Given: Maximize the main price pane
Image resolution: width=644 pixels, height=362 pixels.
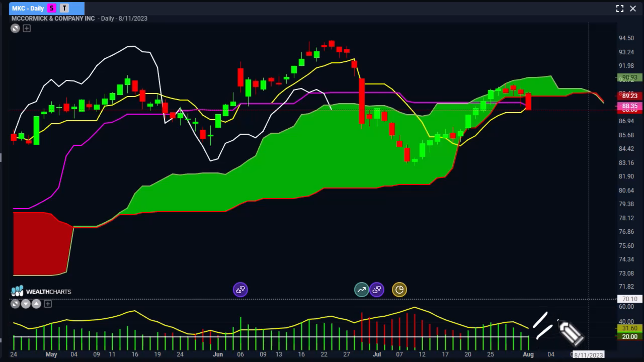Looking at the screenshot, I should click(15, 28).
